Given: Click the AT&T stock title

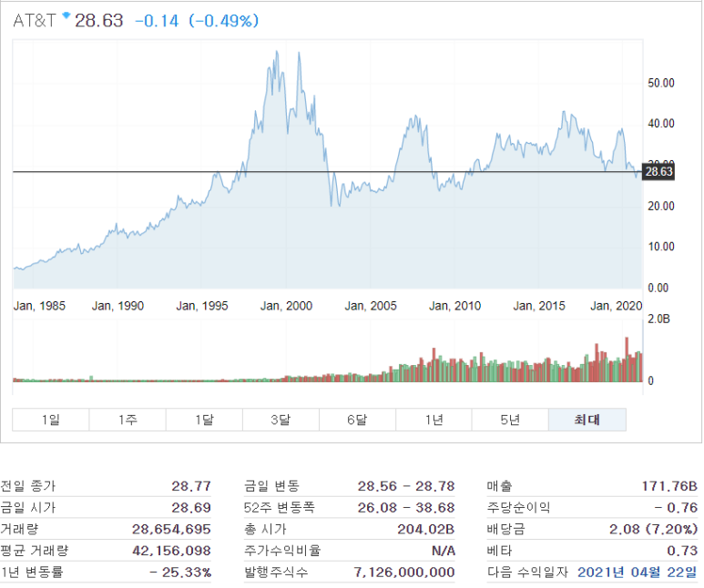Looking at the screenshot, I should (x=35, y=21).
